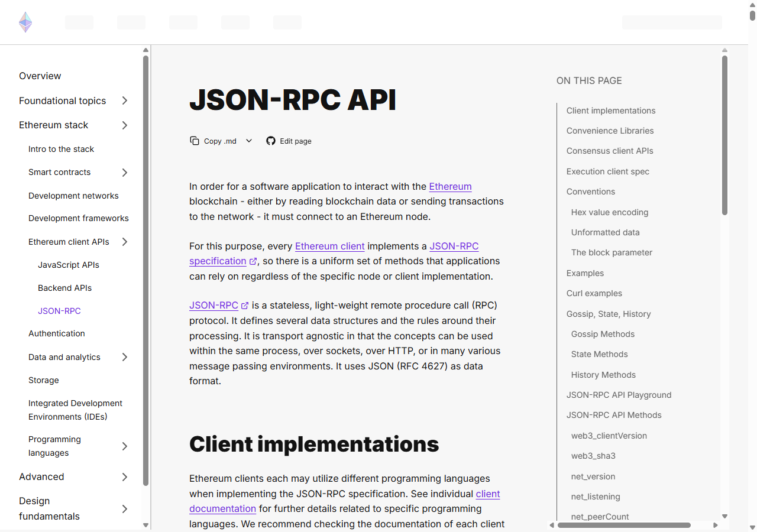
Task: Jump to Examples in page contents
Action: pyautogui.click(x=585, y=273)
